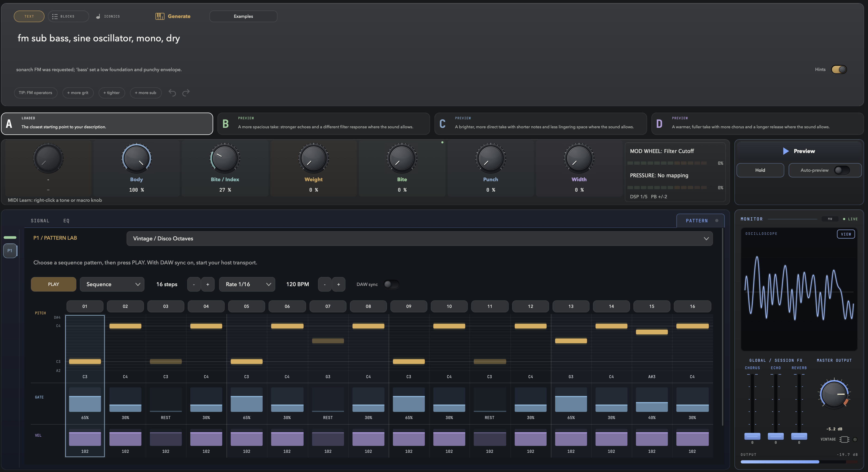This screenshot has width=868, height=472.
Task: Increase the step count with plus
Action: pyautogui.click(x=208, y=284)
